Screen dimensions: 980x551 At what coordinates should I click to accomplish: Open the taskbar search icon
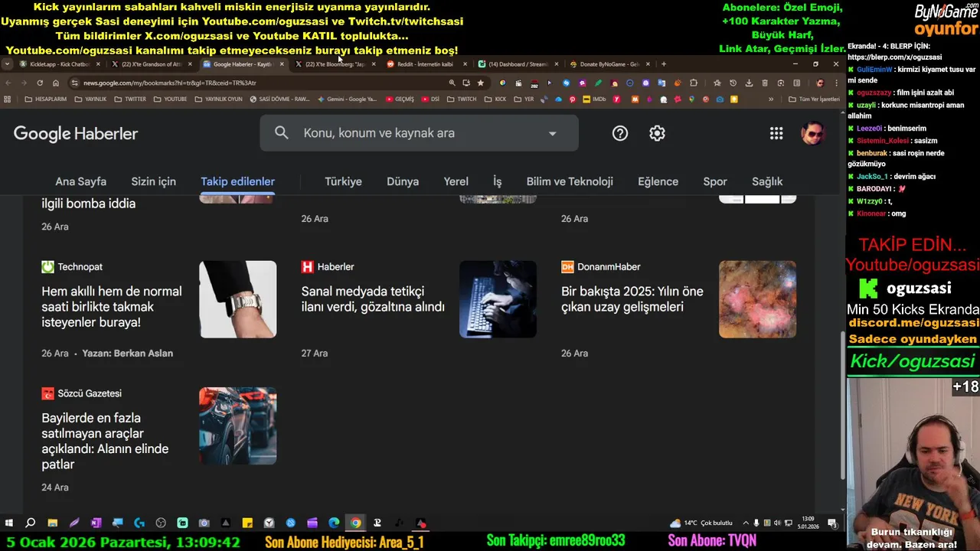point(31,523)
